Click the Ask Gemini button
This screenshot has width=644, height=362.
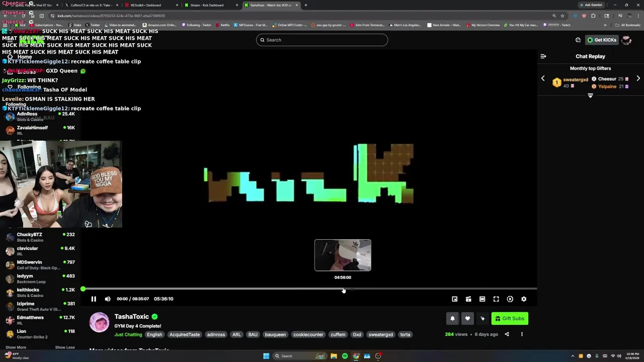tap(591, 5)
